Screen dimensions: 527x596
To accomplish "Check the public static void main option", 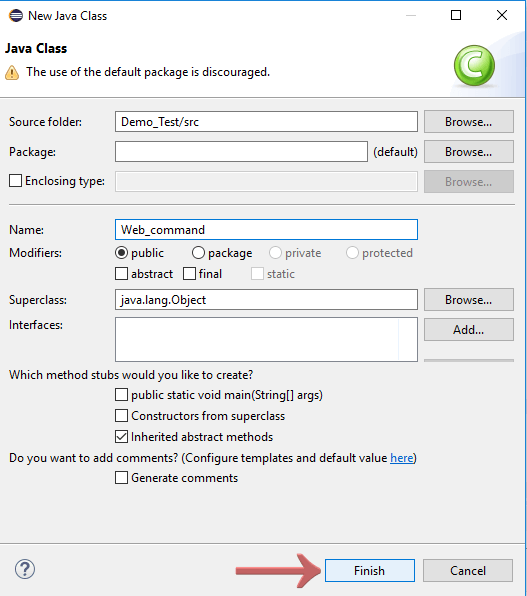I will point(121,395).
